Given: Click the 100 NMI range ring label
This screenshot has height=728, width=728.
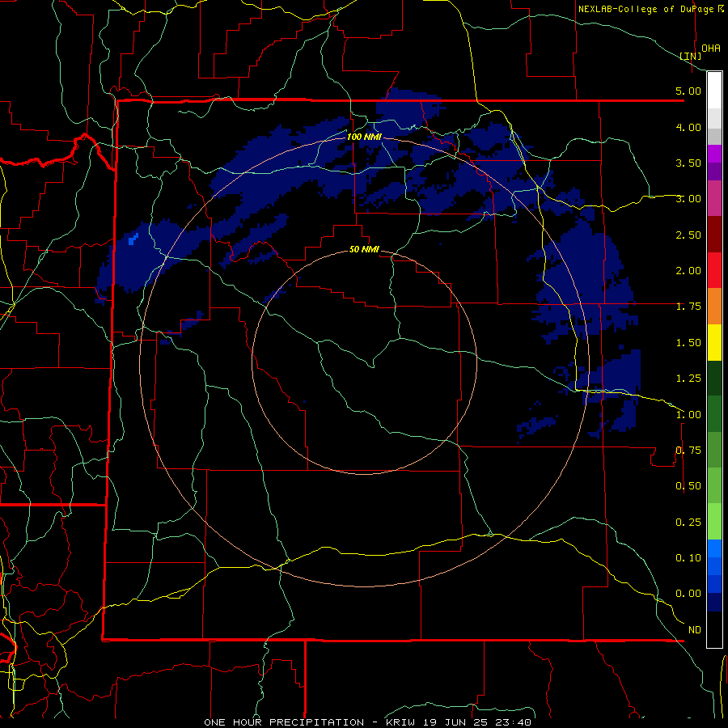Looking at the screenshot, I should [x=364, y=137].
